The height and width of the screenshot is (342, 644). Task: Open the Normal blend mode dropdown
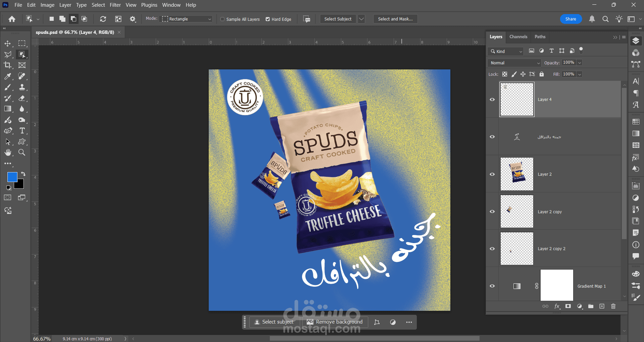point(514,63)
